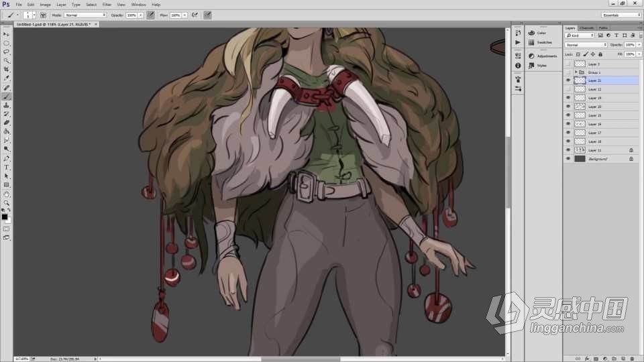Toggle tablet pressure for opacity
The image size is (644, 362).
tap(151, 15)
